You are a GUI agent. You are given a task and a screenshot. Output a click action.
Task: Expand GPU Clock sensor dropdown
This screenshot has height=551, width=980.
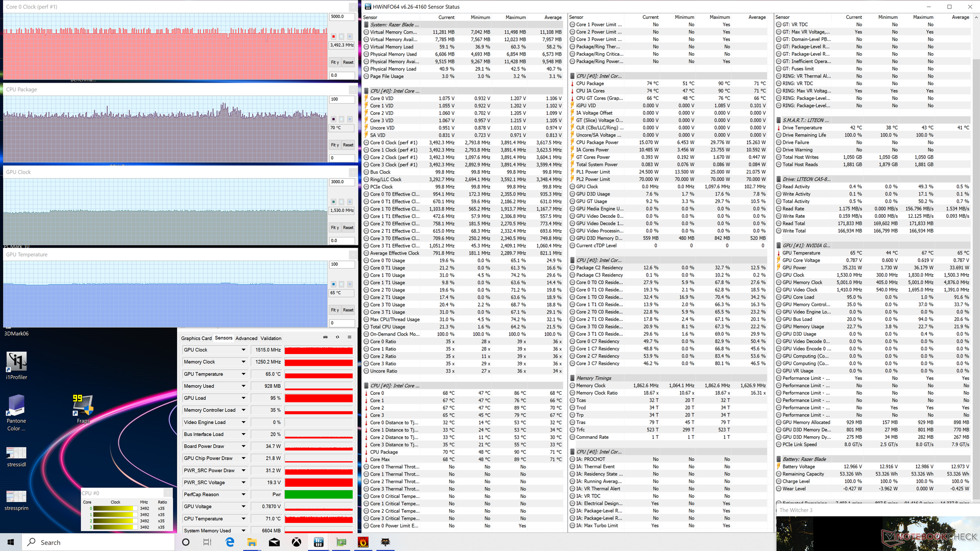point(243,350)
